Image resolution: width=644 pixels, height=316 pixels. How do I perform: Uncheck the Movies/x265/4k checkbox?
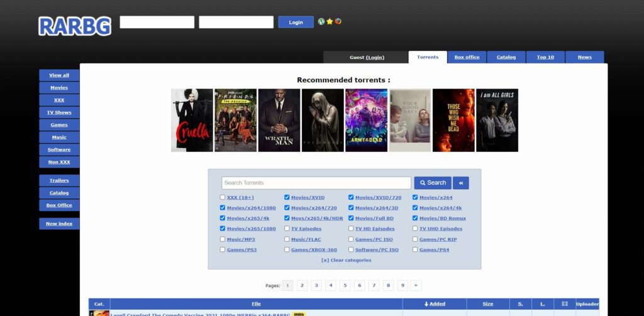point(223,219)
